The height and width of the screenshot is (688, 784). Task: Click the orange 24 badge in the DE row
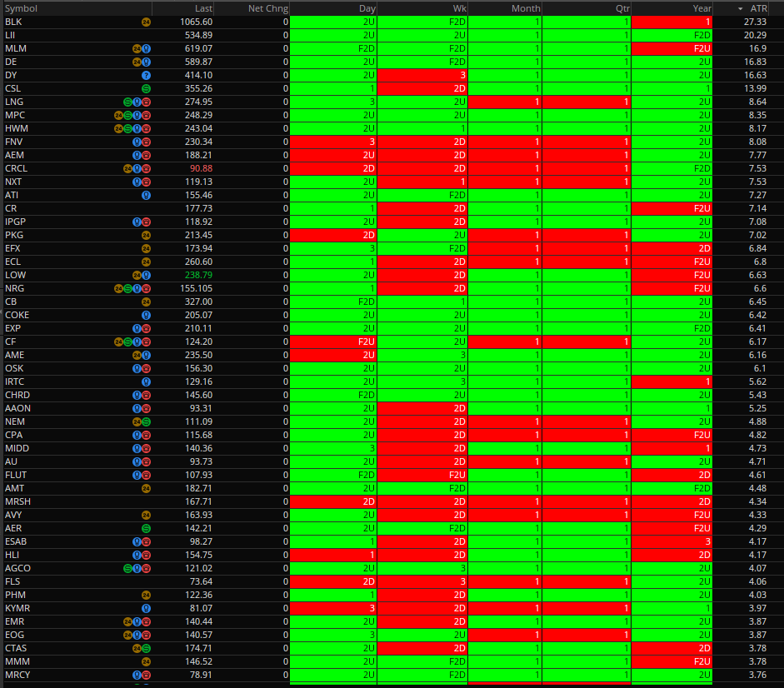137,62
